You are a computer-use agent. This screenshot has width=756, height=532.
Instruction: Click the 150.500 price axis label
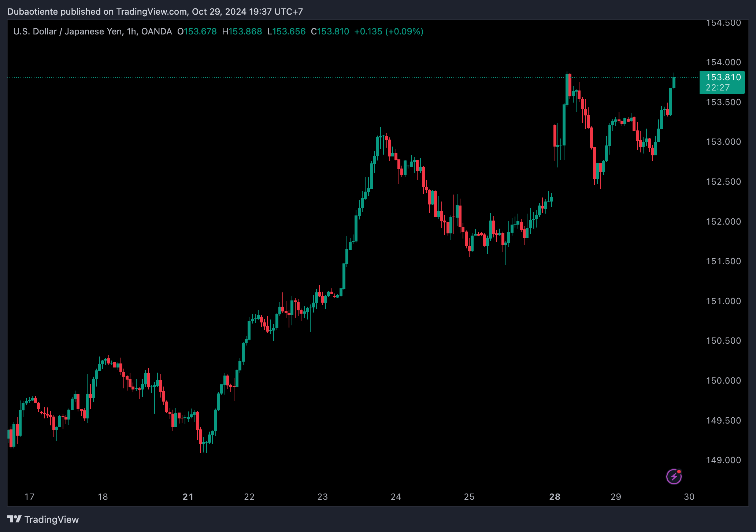723,341
